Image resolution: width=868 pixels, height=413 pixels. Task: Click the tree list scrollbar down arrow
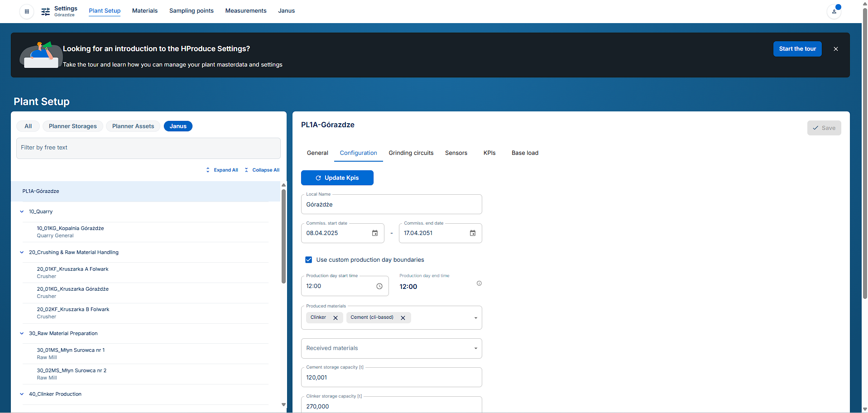point(283,405)
